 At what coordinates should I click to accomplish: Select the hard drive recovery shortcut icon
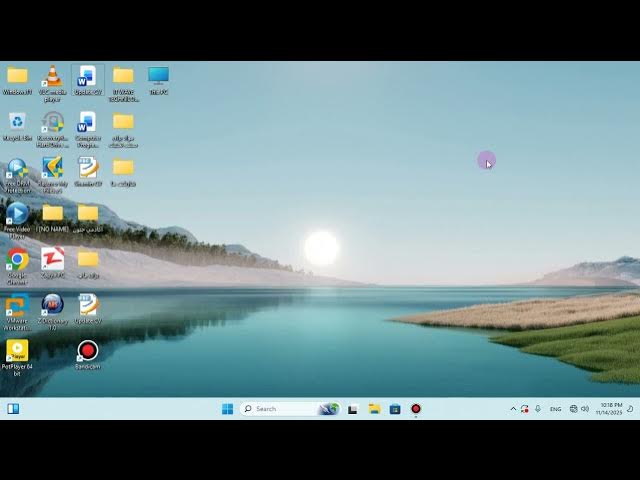(x=52, y=130)
